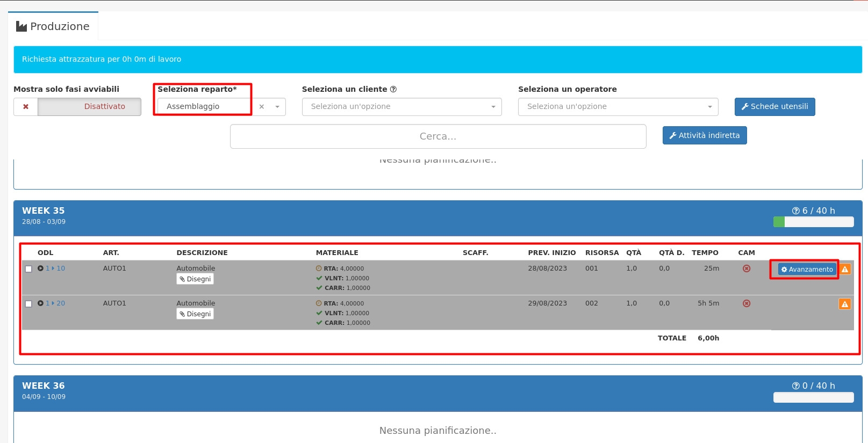Switch to the Produzione tab
Image resolution: width=868 pixels, height=443 pixels.
(x=53, y=26)
